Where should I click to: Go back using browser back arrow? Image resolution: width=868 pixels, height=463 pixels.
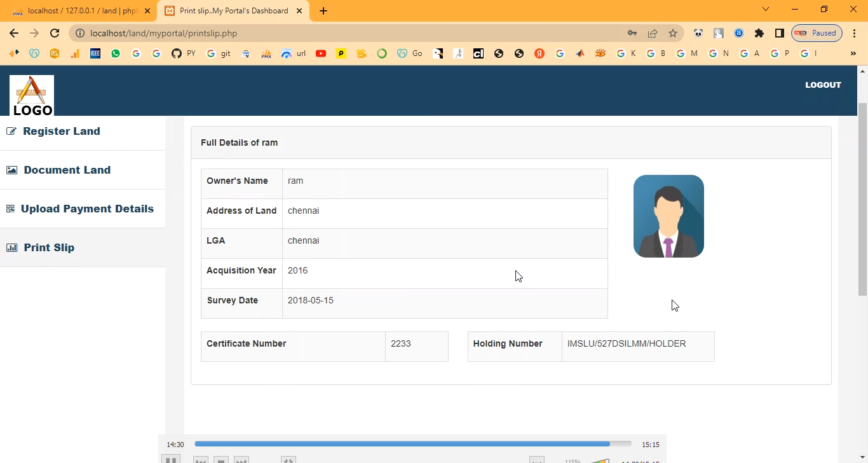coord(14,34)
